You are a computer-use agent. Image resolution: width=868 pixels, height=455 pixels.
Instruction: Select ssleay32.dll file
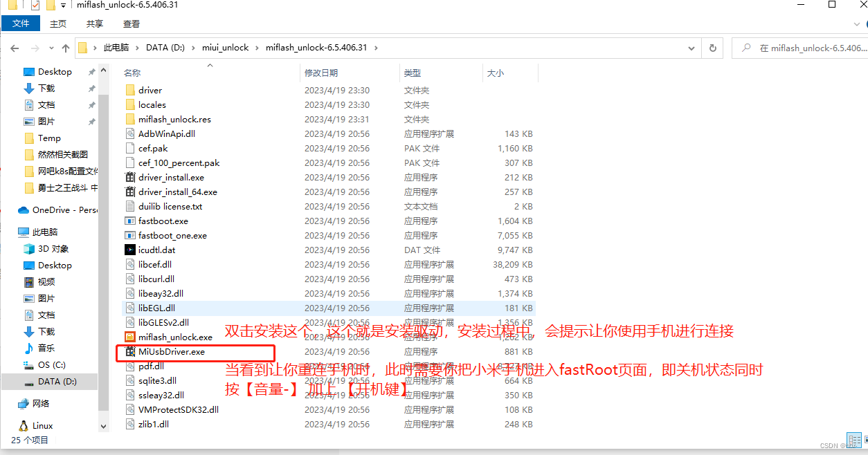161,395
